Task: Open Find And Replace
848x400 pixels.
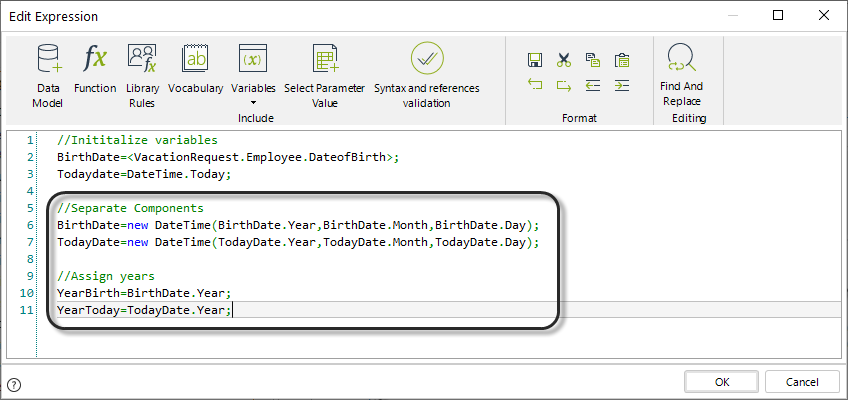Action: pos(681,75)
